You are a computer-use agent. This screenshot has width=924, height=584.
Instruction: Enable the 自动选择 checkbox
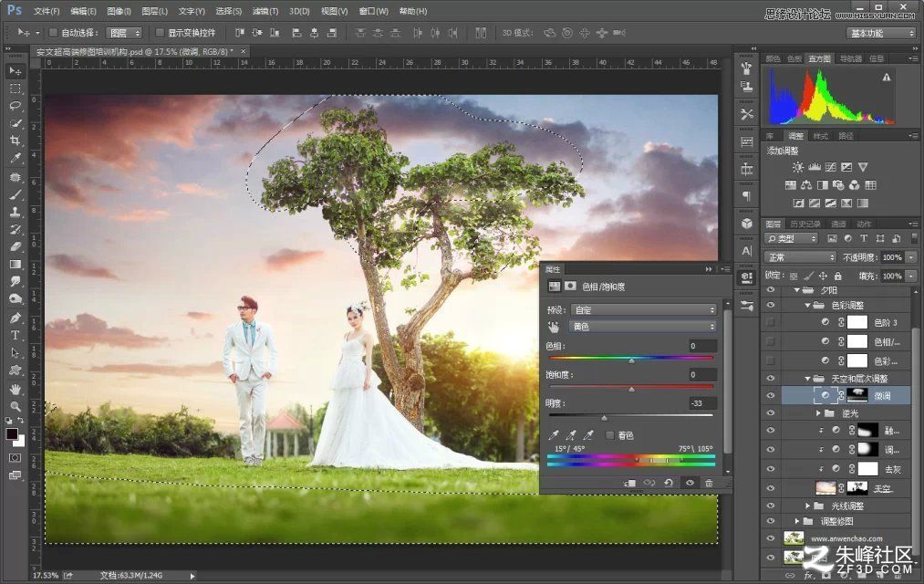pos(52,33)
